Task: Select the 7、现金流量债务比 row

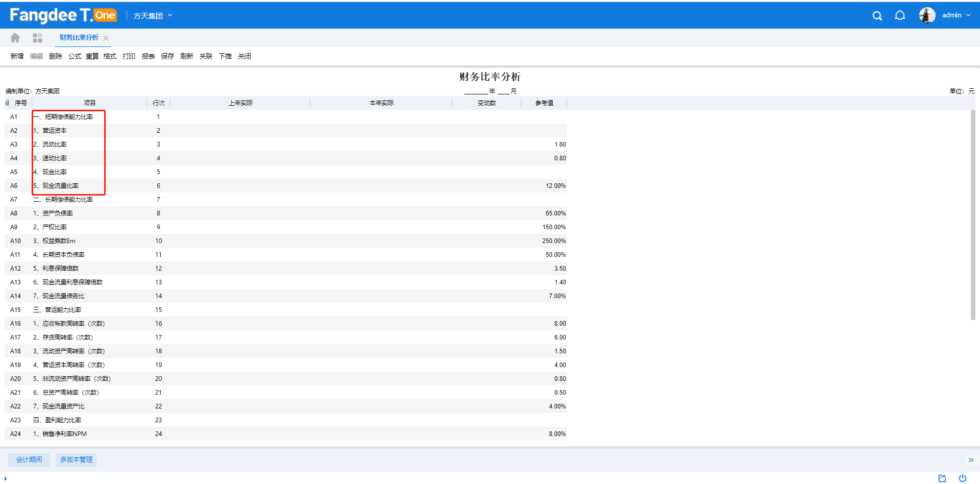Action: pyautogui.click(x=286, y=296)
